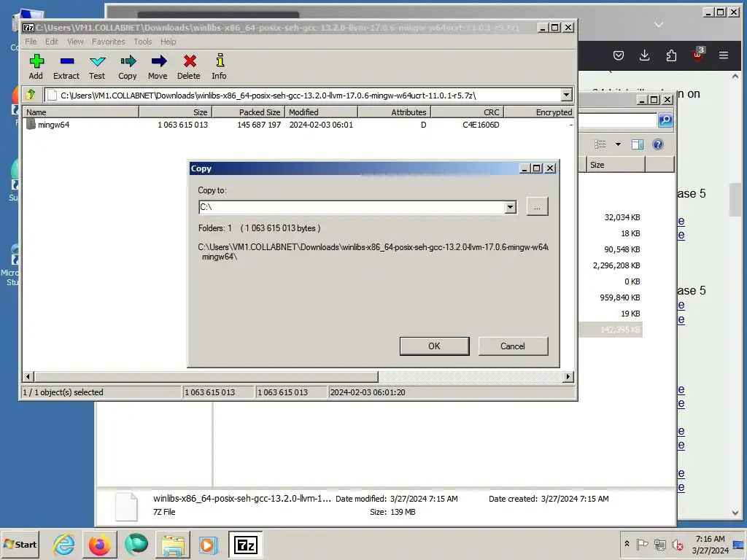Open the Tools menu

point(142,42)
